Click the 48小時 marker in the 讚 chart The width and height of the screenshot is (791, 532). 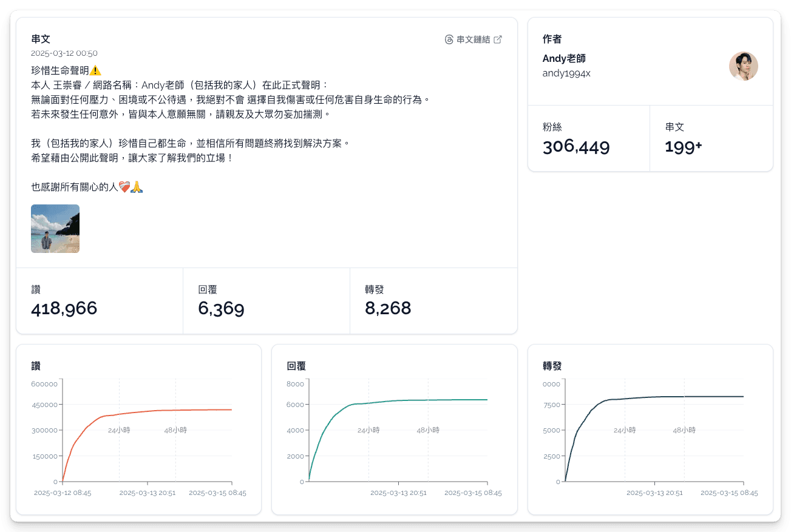[175, 430]
